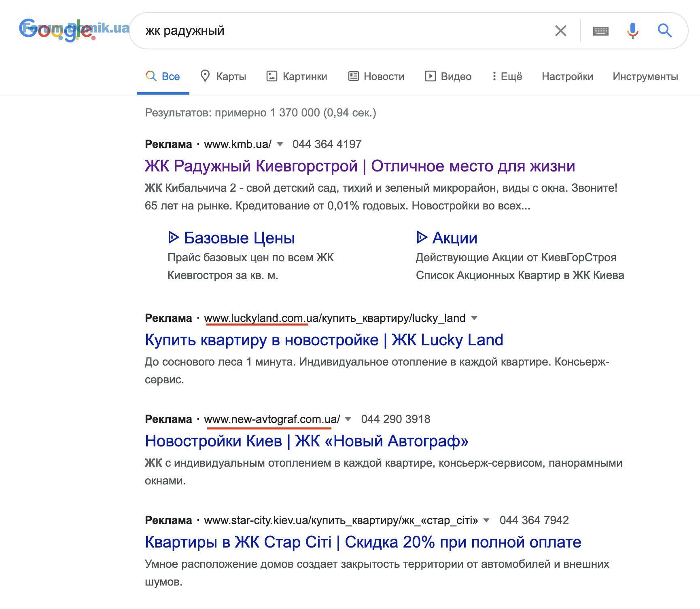
Task: Expand ad options arrow next to www.kmb.ua
Action: tap(280, 145)
